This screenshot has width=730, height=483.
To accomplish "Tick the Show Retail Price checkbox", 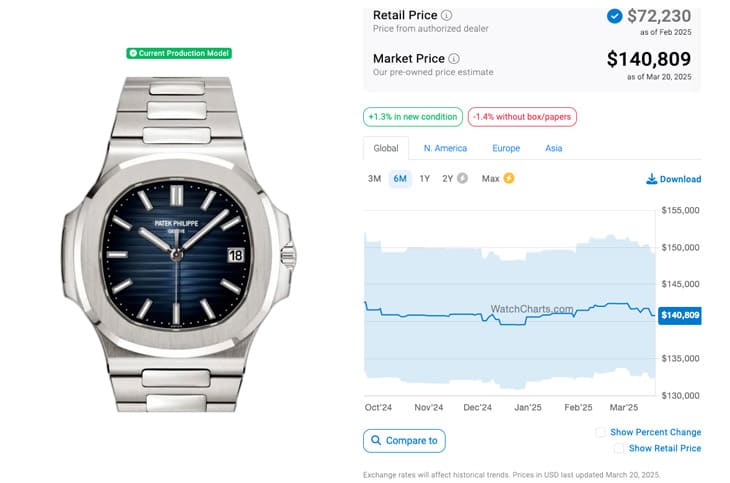I will coord(619,448).
